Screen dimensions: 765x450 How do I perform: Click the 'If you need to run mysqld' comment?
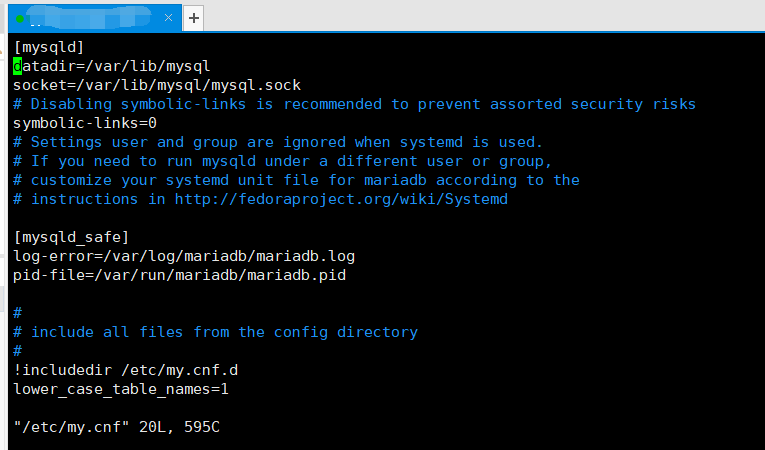pyautogui.click(x=282, y=161)
